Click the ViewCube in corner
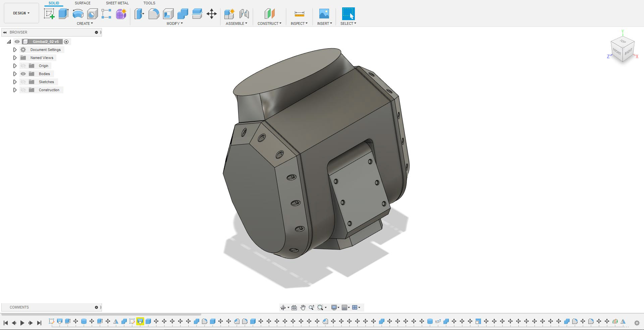This screenshot has height=330, width=644. click(x=623, y=50)
